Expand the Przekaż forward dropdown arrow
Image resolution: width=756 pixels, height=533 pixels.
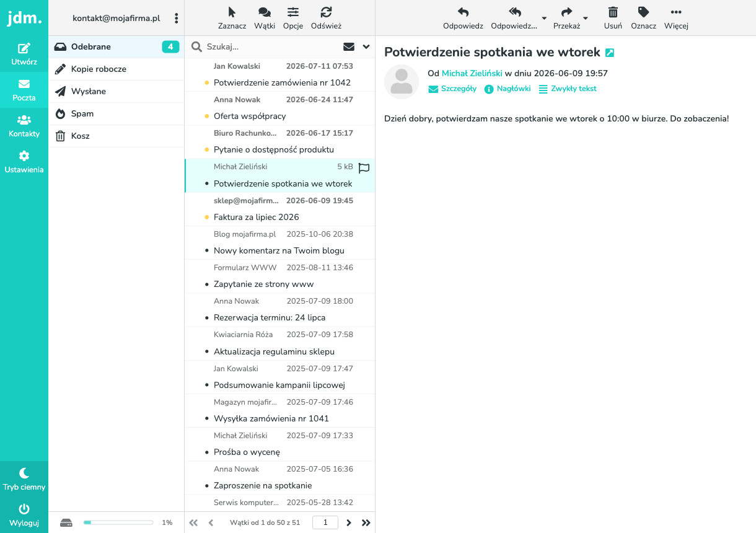[586, 19]
